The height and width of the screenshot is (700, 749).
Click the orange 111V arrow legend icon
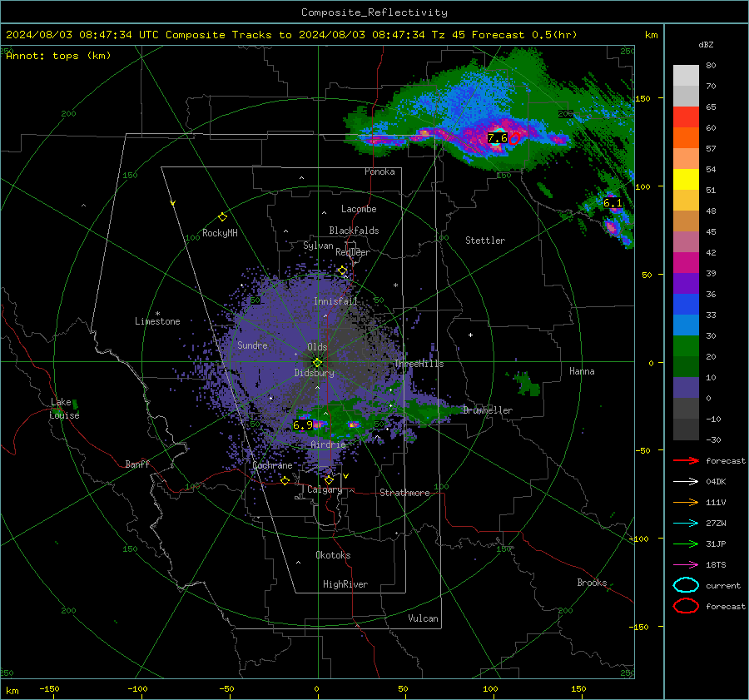(x=686, y=502)
